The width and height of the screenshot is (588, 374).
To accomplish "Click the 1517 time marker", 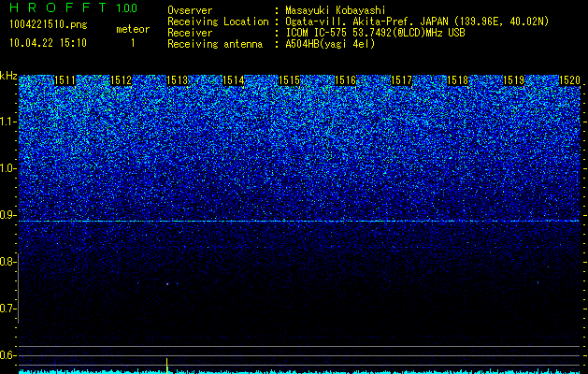I will (401, 80).
